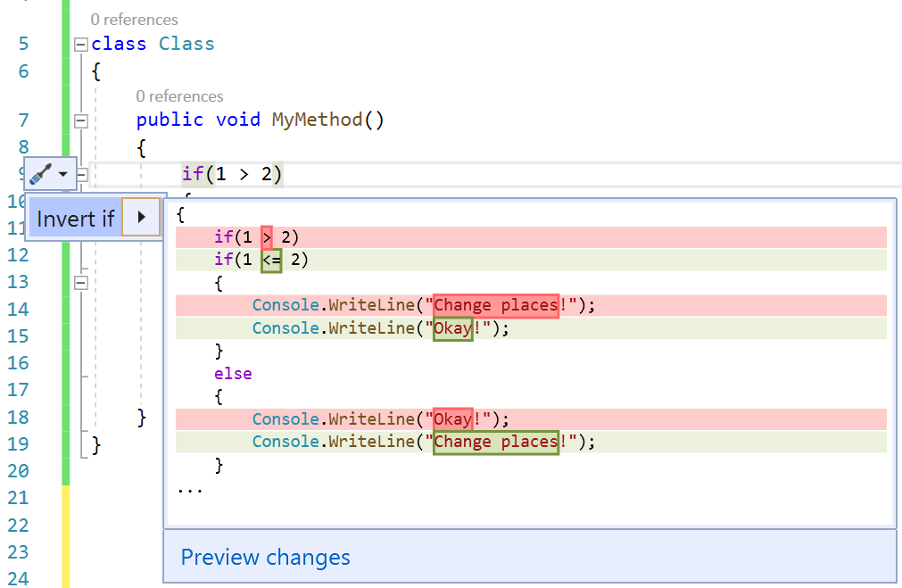Click the added Change places! preview line
Screen dimensions: 902x588
tap(531, 442)
